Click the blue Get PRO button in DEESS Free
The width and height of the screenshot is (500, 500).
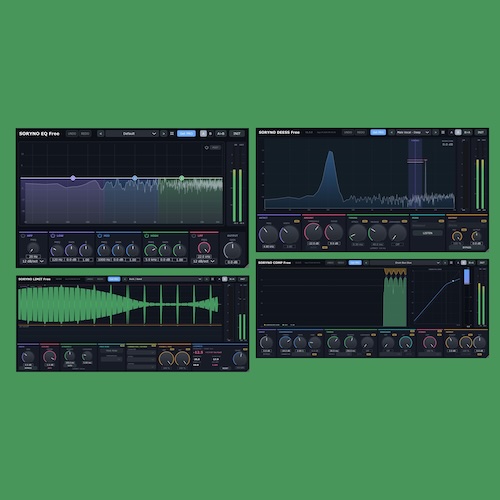[378, 132]
